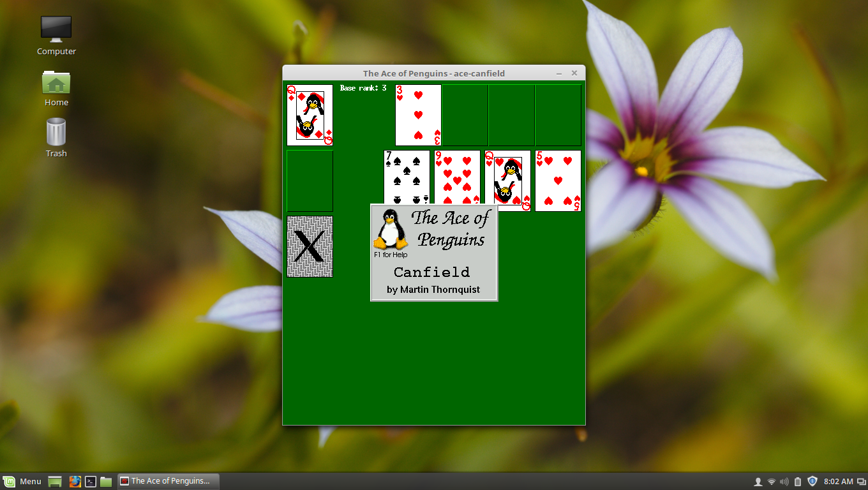Click the Show Desktop taskbar icon
The height and width of the screenshot is (490, 868).
[x=56, y=482]
